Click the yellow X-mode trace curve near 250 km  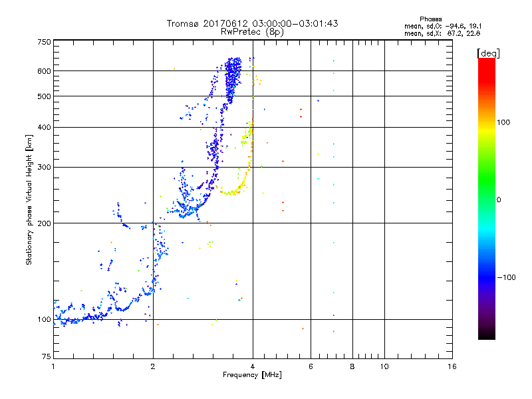234,192
